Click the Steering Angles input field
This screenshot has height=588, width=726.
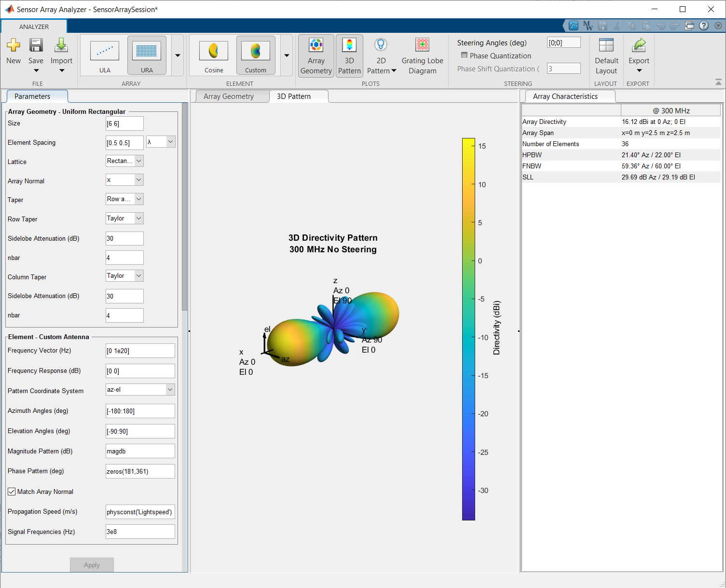563,43
